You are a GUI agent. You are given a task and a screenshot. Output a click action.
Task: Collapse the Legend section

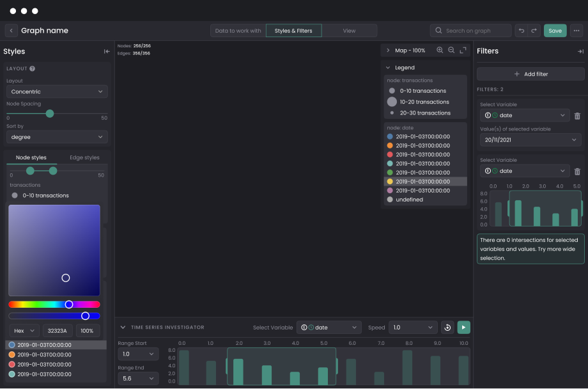(x=388, y=68)
